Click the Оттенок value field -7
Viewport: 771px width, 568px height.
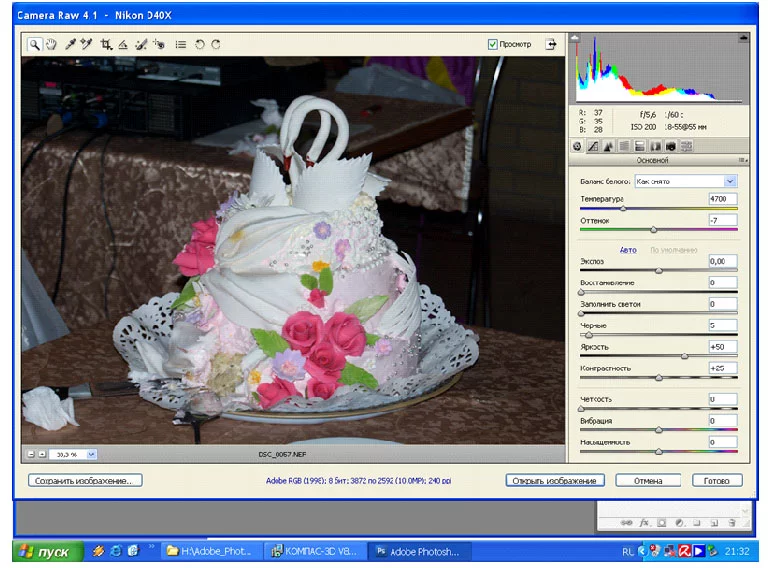pos(722,220)
